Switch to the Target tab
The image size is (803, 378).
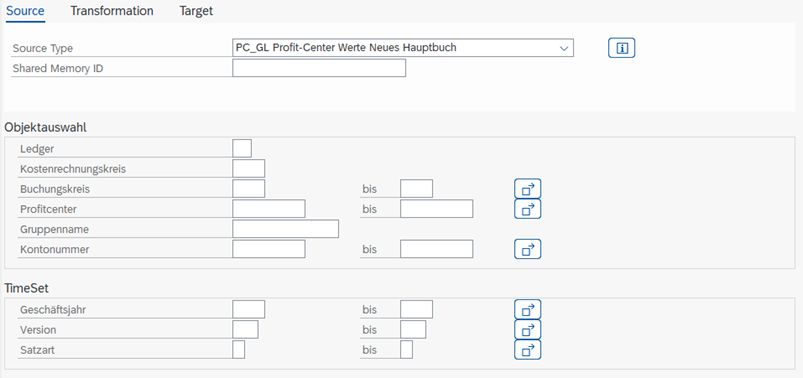coord(196,11)
